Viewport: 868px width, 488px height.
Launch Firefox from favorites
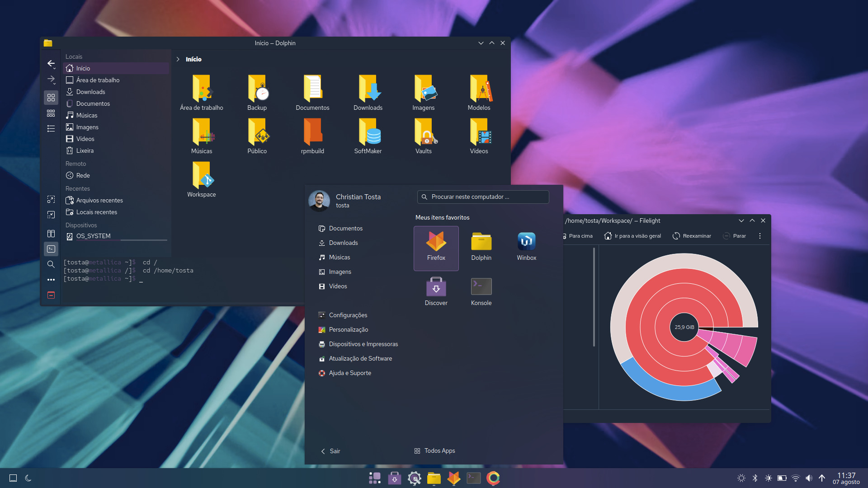click(x=436, y=248)
